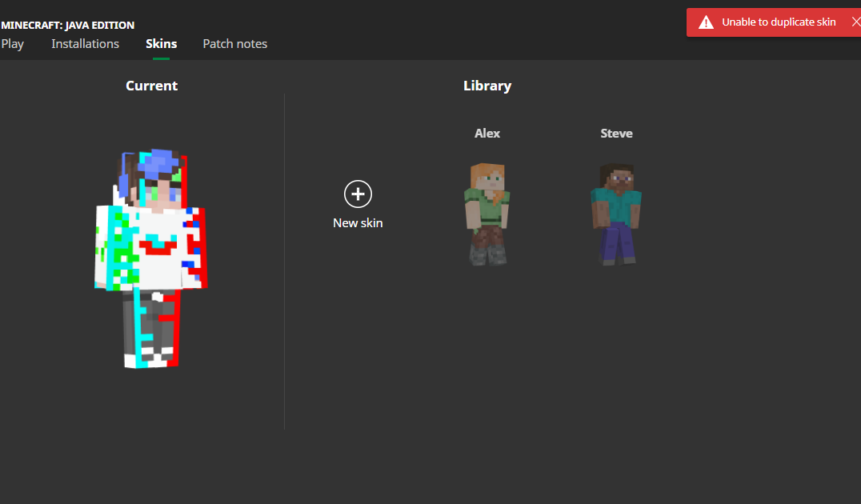Click the 'Alex' name label
Viewport: 861px width, 504px height.
pos(487,134)
